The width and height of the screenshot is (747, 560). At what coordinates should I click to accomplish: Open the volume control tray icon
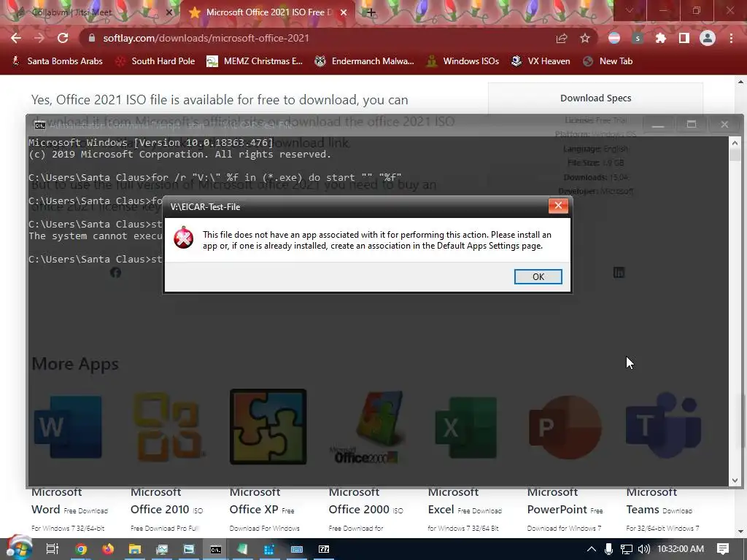644,549
